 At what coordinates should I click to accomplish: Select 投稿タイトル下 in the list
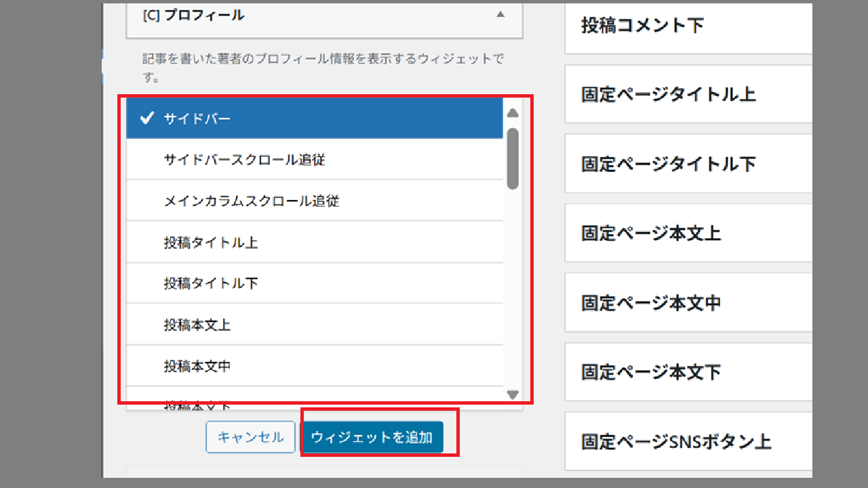coord(315,283)
